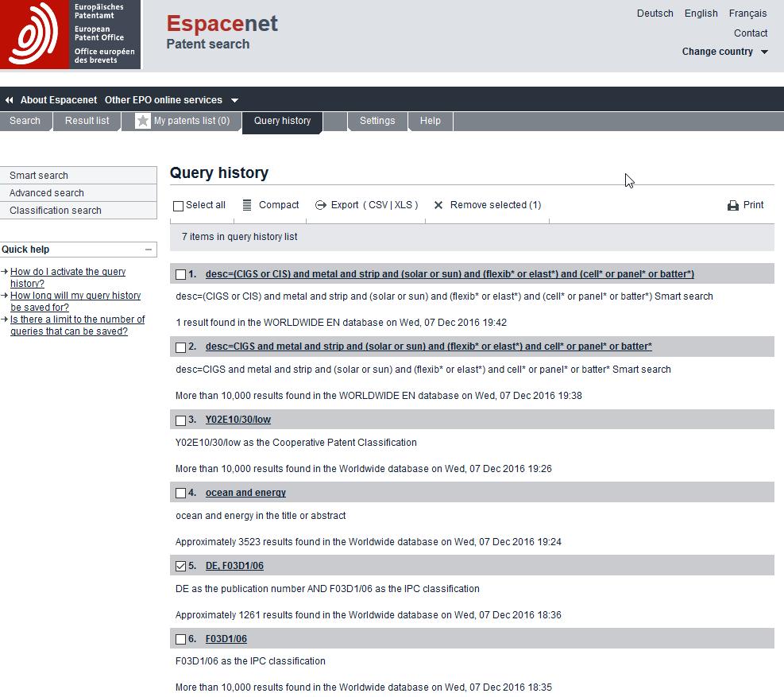Click the X icon for Remove selected
Image resolution: width=784 pixels, height=697 pixels.
point(438,205)
